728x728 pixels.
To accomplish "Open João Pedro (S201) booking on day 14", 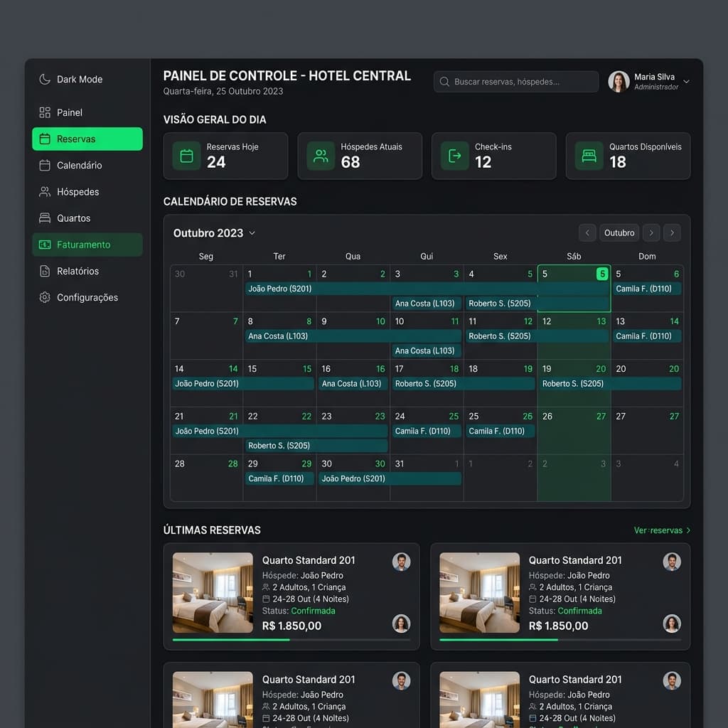I will [x=243, y=383].
